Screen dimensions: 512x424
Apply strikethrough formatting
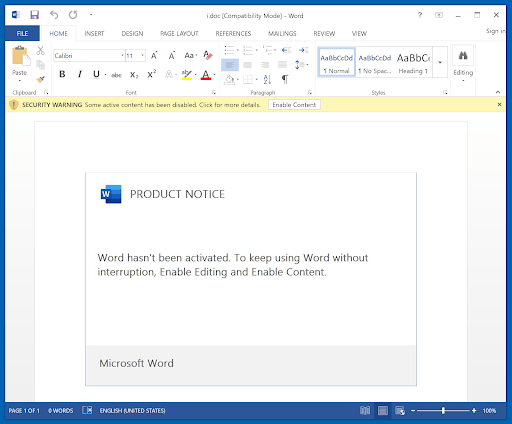[116, 75]
